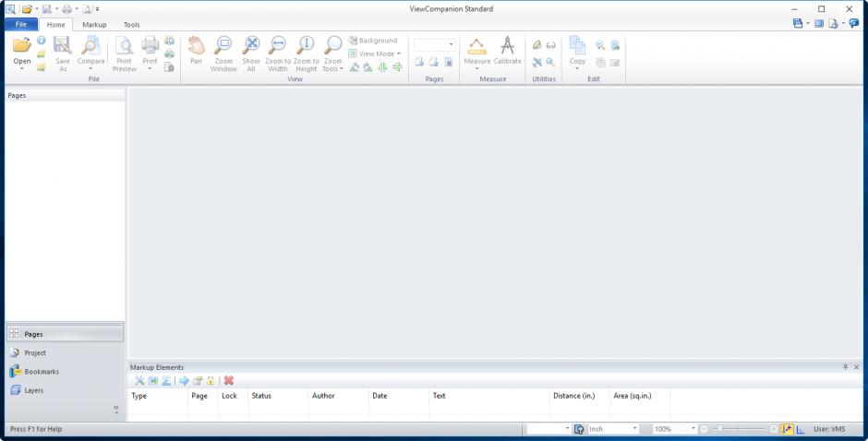868x441 pixels.
Task: Expand the Print dropdown arrow
Action: click(150, 68)
